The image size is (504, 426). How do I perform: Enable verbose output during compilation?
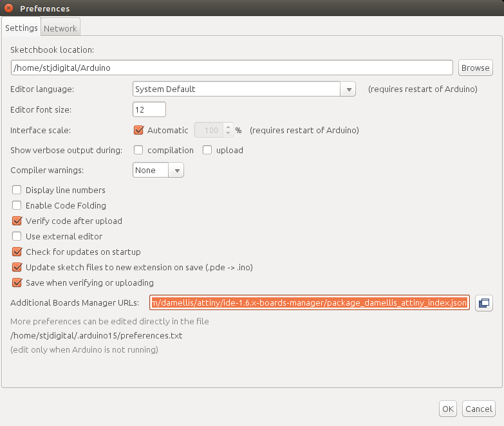click(138, 150)
